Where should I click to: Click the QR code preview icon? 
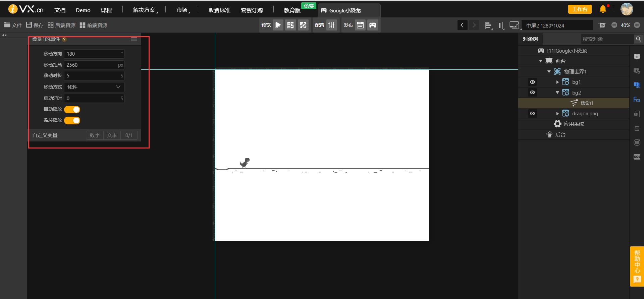tap(290, 25)
